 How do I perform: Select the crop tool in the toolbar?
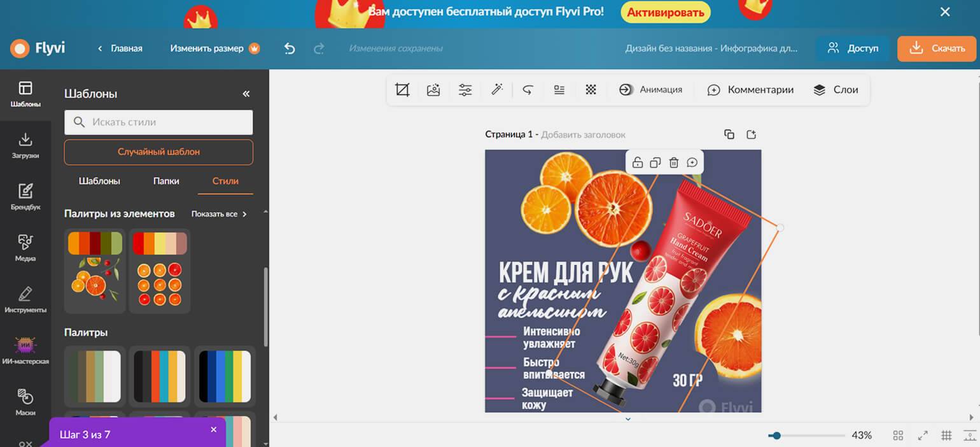pos(402,90)
